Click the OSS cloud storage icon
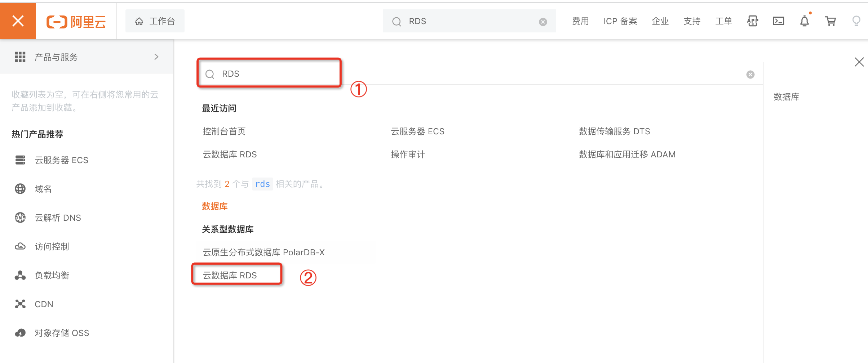Image resolution: width=868 pixels, height=363 pixels. pyautogui.click(x=20, y=333)
